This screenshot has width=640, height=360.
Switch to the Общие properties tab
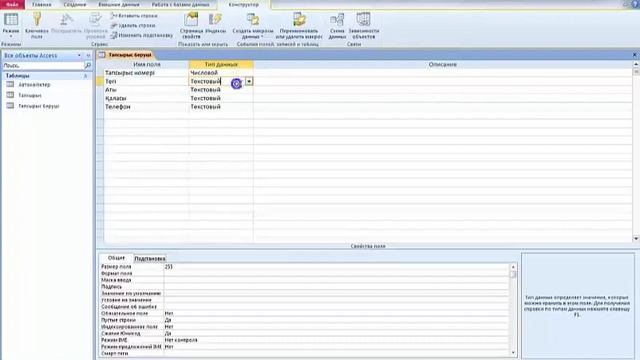[116, 258]
